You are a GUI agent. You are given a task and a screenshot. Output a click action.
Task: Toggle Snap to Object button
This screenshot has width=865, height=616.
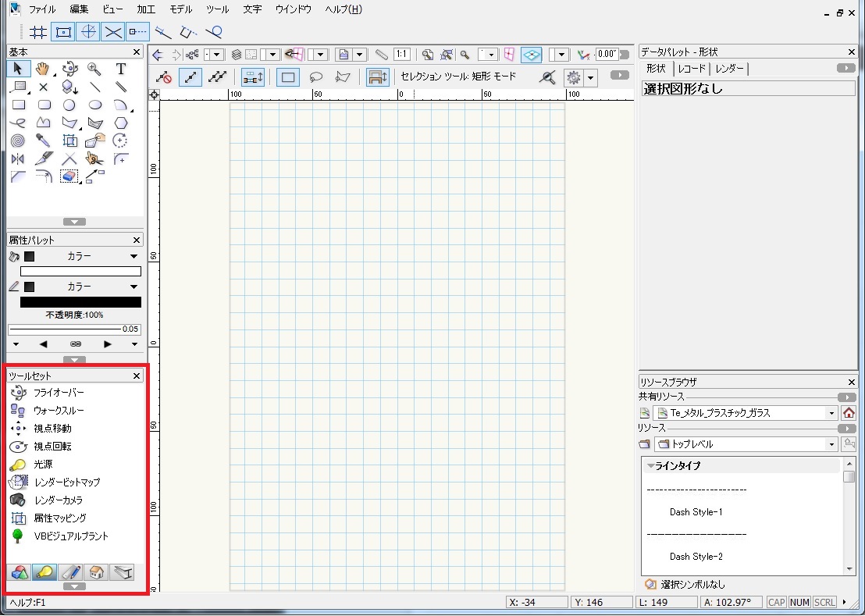point(63,32)
